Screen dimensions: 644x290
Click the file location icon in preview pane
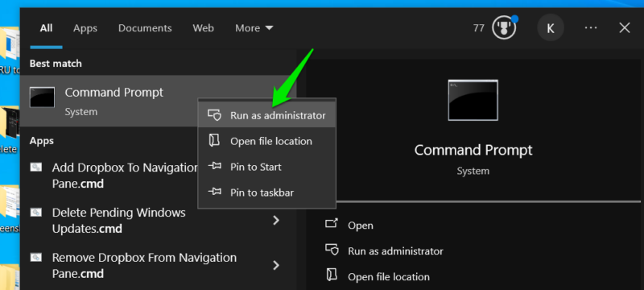[332, 275]
